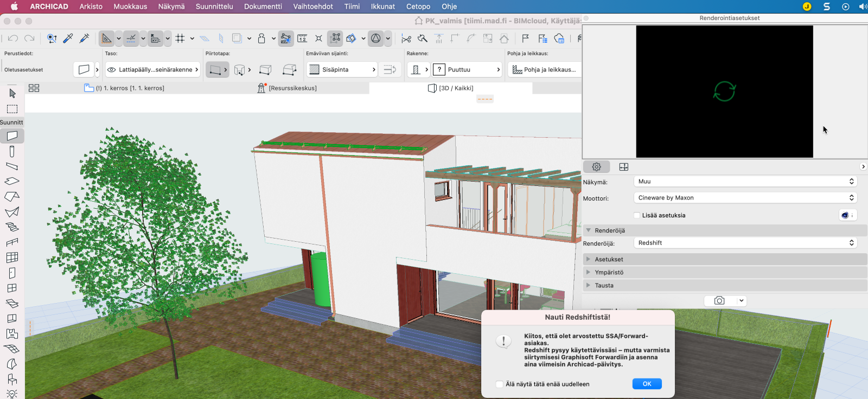Viewport: 868px width, 399px height.
Task: Select the Inject Parameters syringe tool
Action: click(84, 38)
